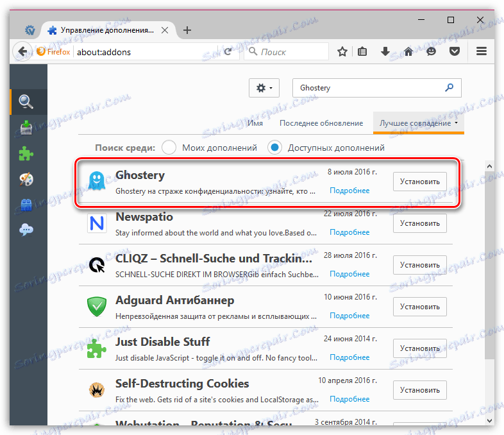Select 'Just Disable Stuff' add-on title

[162, 342]
